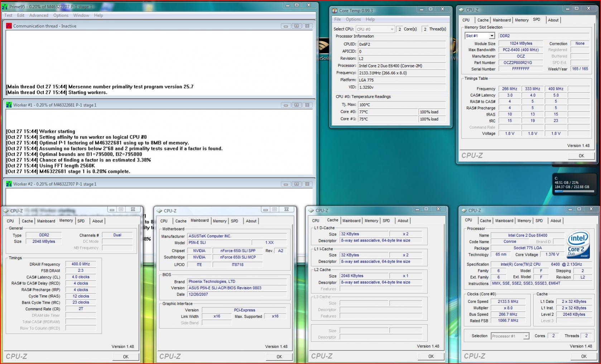The height and width of the screenshot is (364, 601).
Task: Open the Processor #1 selection dropdown
Action: click(510, 336)
